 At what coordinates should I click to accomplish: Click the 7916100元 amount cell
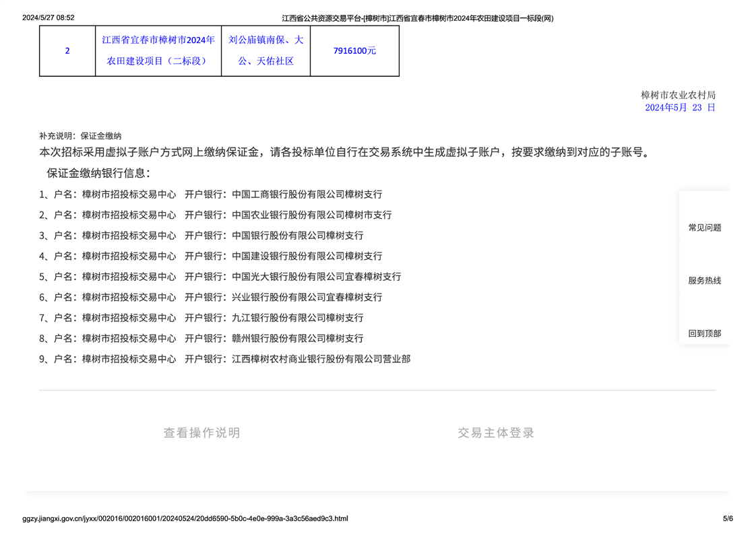(354, 51)
